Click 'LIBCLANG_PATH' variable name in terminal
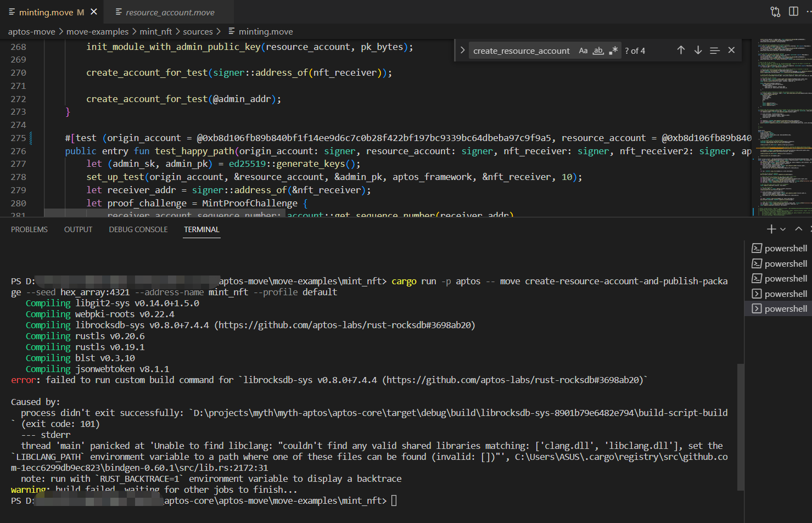Viewport: 812px width, 523px height. (49, 457)
